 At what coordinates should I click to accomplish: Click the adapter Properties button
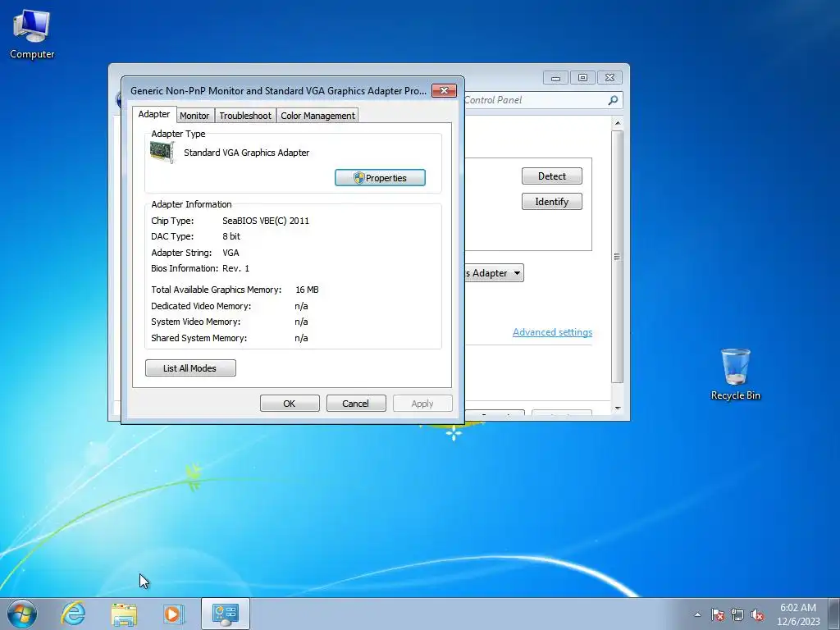(x=380, y=178)
